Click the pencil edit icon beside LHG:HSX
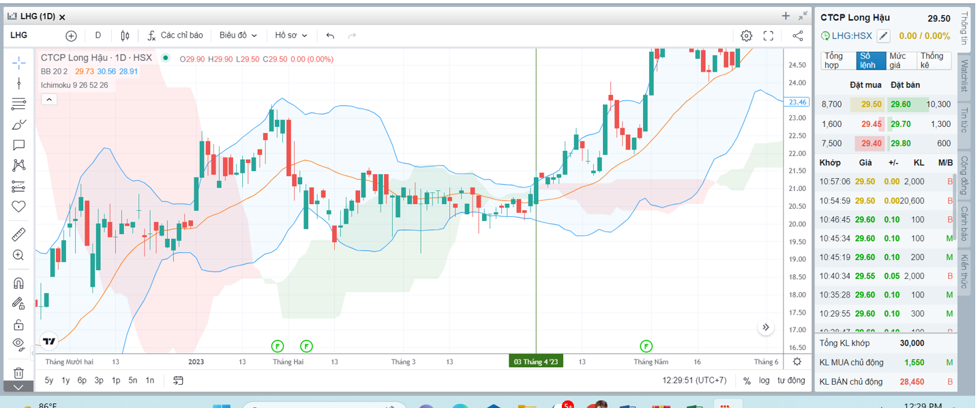 (x=884, y=36)
